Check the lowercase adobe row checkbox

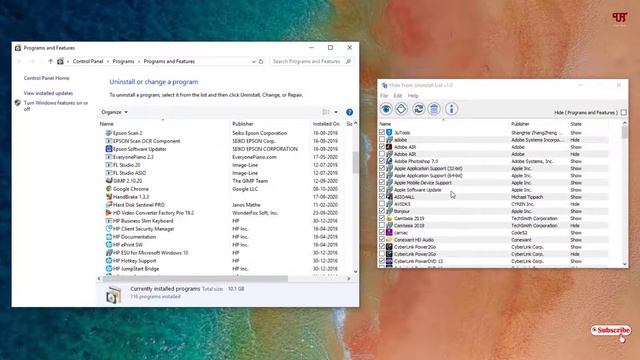point(382,140)
